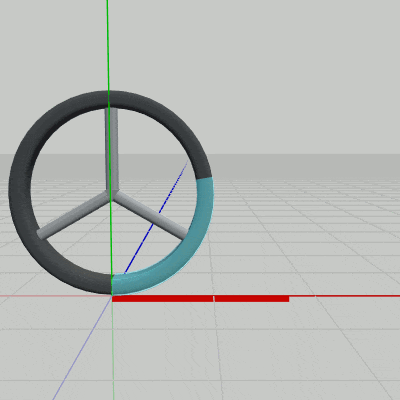Screen dimensions: 400x400
Task: Select the faint blue axis line below the origin
Action: coord(82,348)
